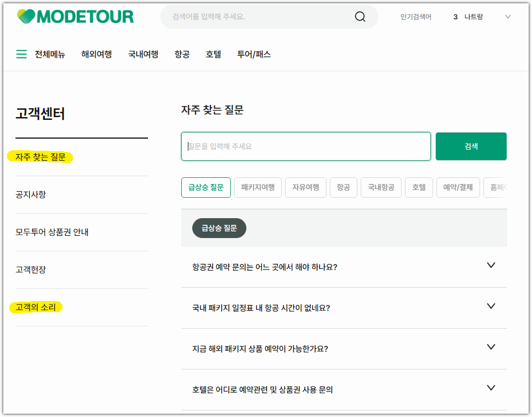Select the 급상승 질문 active tab
Image resolution: width=532 pixels, height=417 pixels.
(206, 187)
